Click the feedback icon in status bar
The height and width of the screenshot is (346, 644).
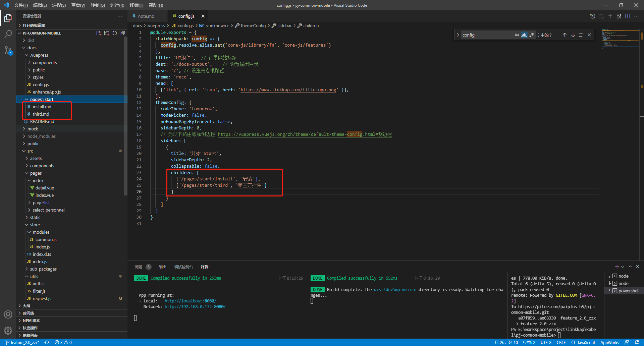pos(627,342)
